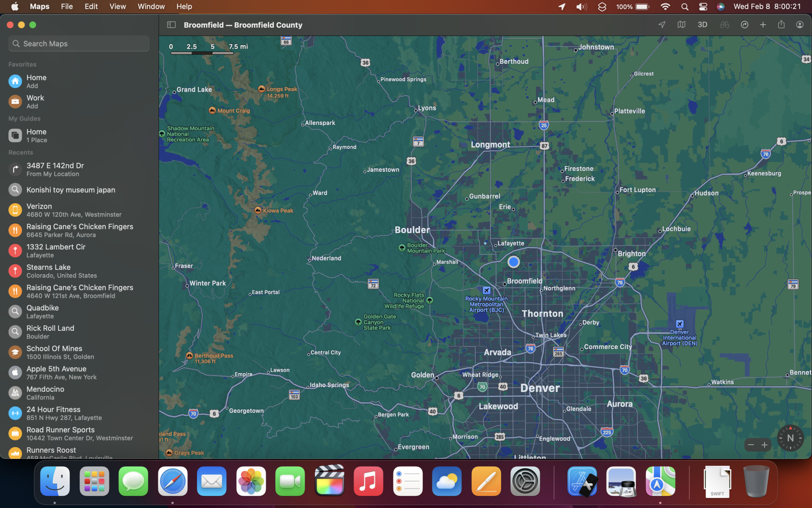Click the Look Around binoculars icon

(x=724, y=25)
